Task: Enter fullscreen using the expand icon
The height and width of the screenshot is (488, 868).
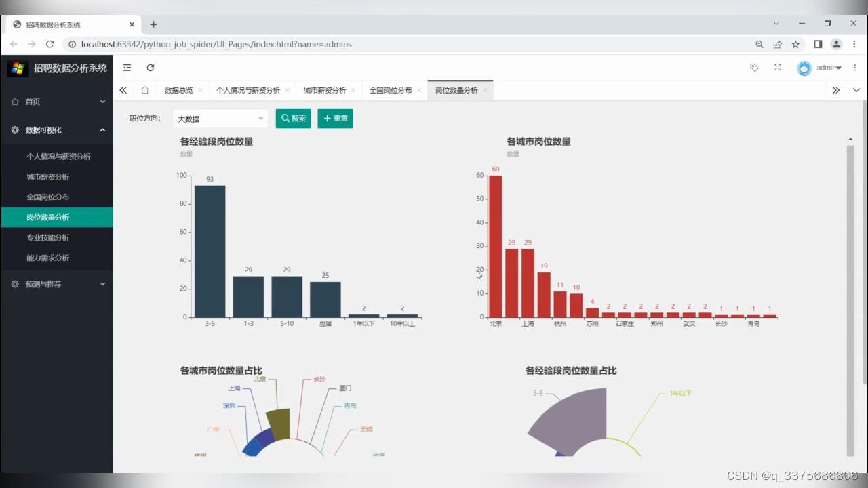Action: coord(776,68)
